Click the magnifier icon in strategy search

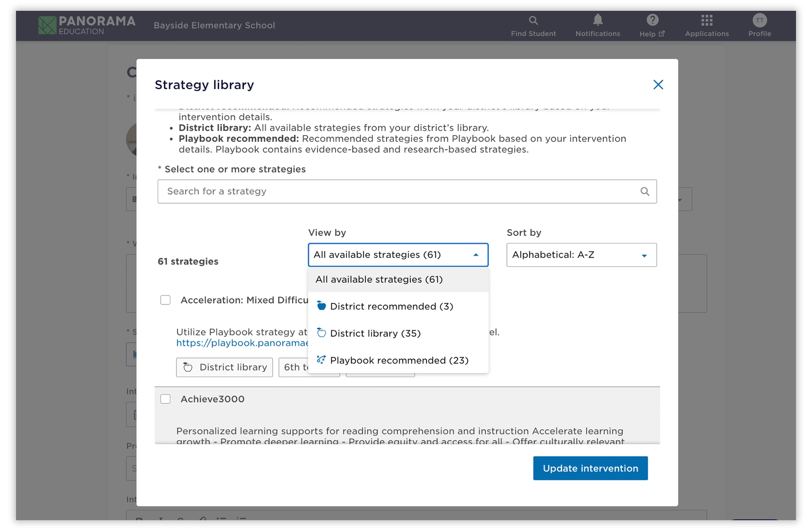point(645,191)
